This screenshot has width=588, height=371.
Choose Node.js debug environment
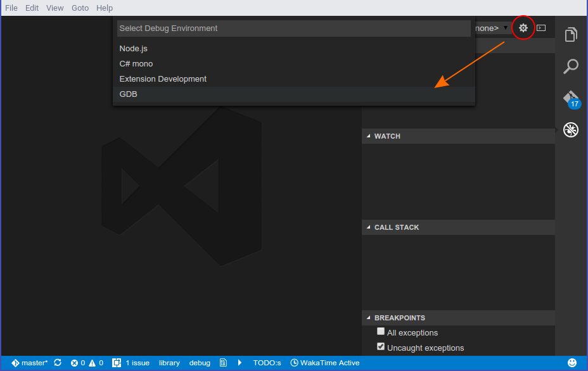point(134,49)
